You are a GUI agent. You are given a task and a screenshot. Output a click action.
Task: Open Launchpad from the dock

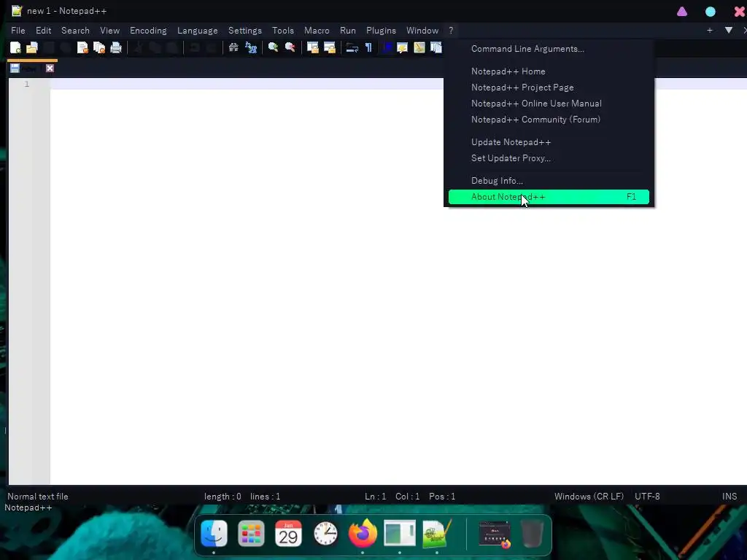(x=251, y=533)
